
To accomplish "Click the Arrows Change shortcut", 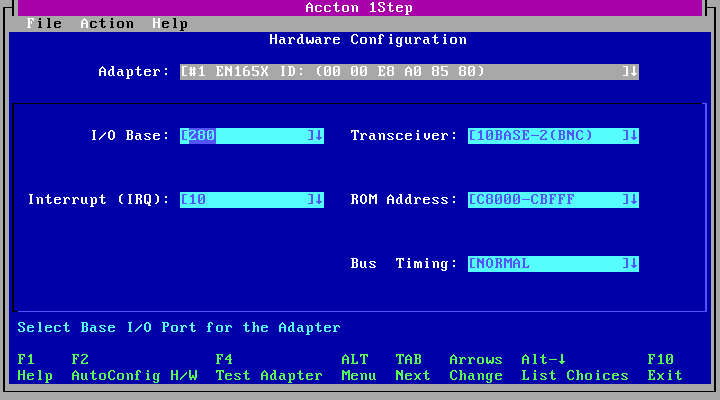I will coord(476,367).
